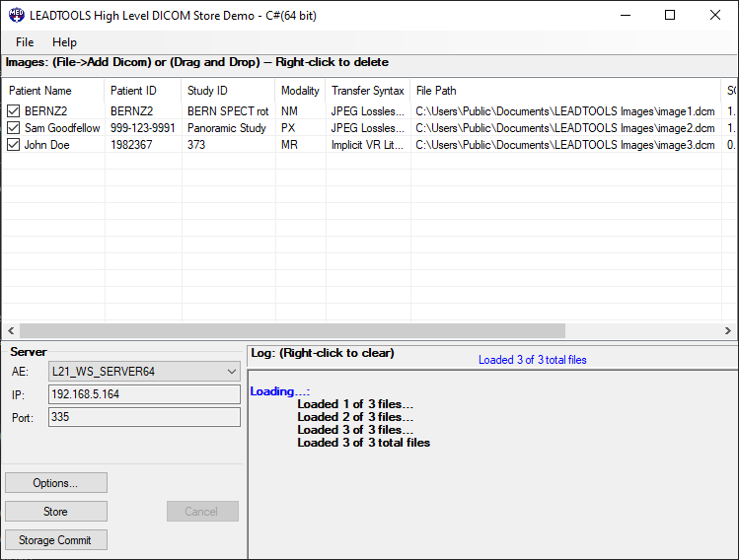Uncheck the Sam Goodfellow row checkbox

click(13, 128)
